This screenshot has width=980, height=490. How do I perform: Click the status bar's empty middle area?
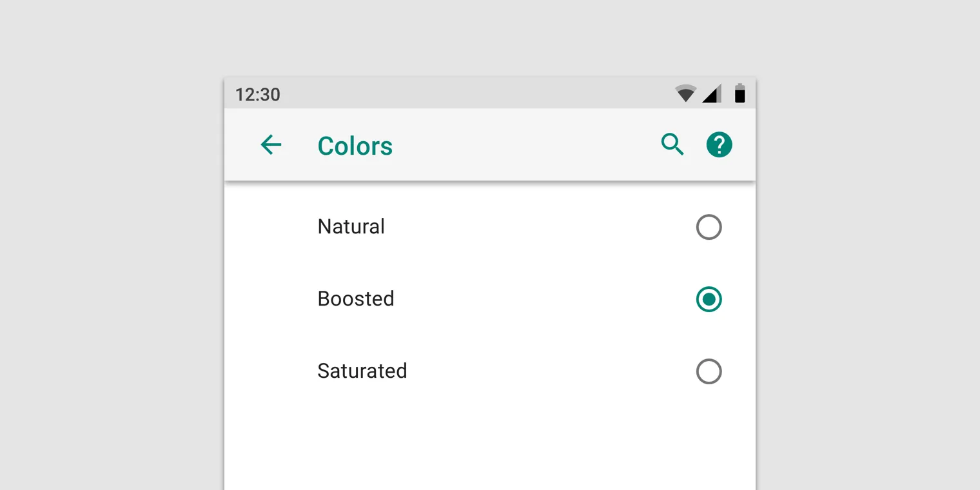pos(477,94)
